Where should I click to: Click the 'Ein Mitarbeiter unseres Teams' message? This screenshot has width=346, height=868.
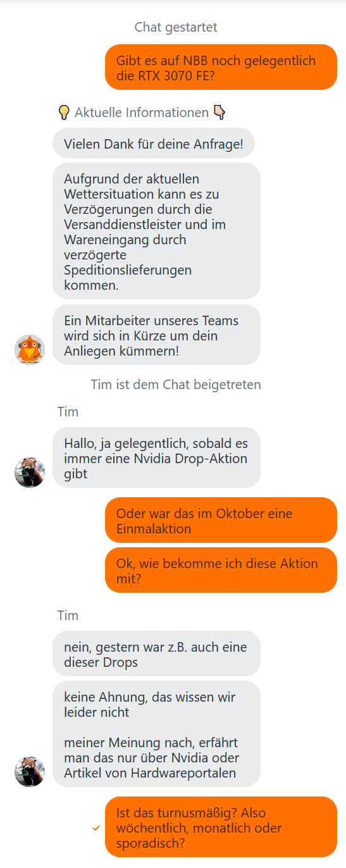point(156,335)
